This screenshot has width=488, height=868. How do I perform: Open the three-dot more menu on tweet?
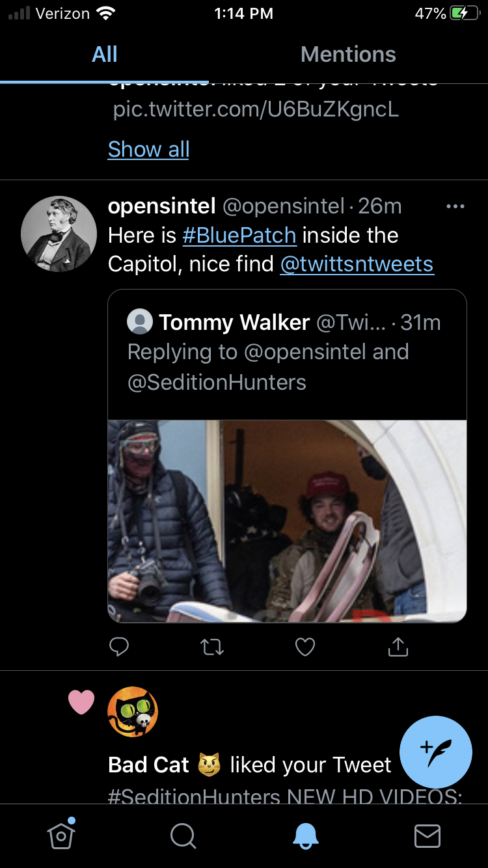[x=455, y=207]
